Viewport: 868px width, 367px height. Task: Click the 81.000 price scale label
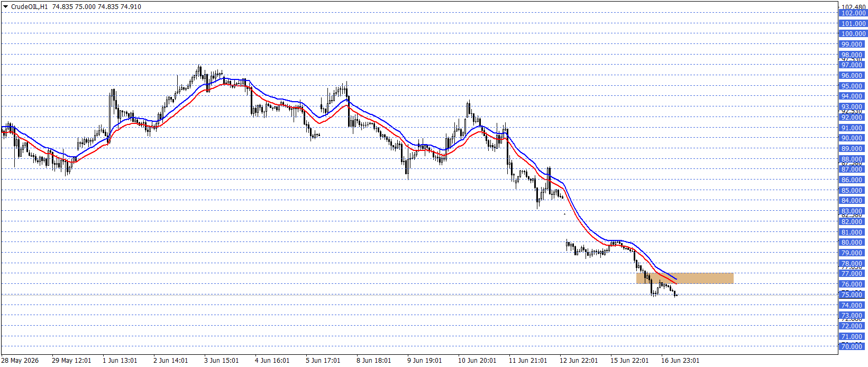[x=853, y=232]
